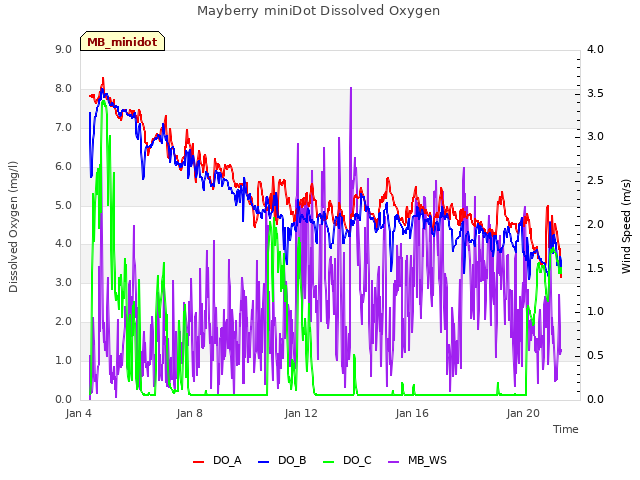Click the 8.0 left axis value
This screenshot has height=480, width=640.
[64, 89]
